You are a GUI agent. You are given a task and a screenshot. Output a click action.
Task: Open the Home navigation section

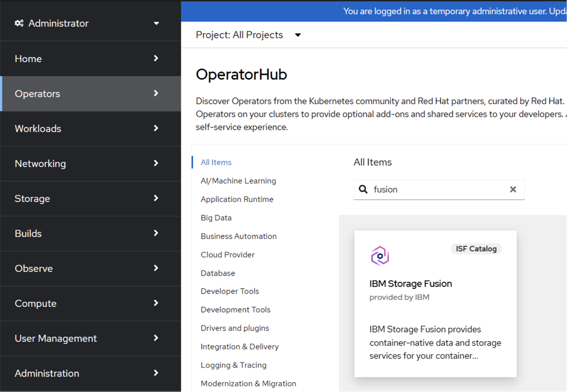click(90, 59)
